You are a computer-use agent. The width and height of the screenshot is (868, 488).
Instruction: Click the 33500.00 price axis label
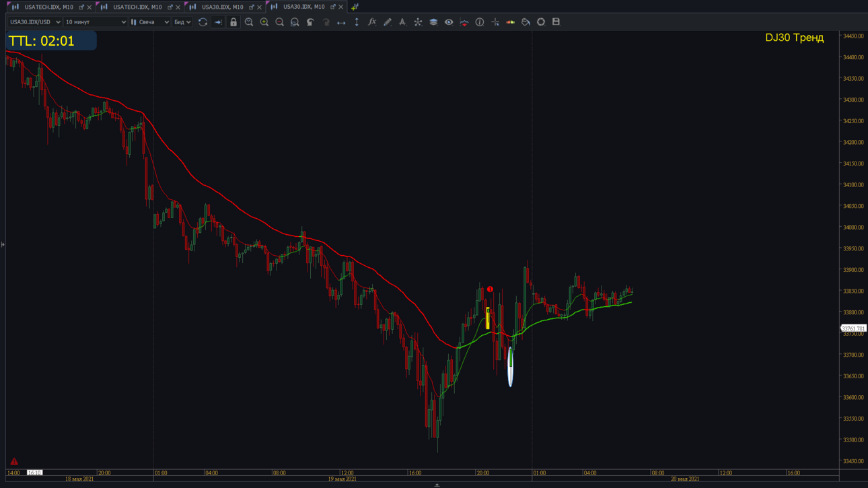(x=853, y=440)
